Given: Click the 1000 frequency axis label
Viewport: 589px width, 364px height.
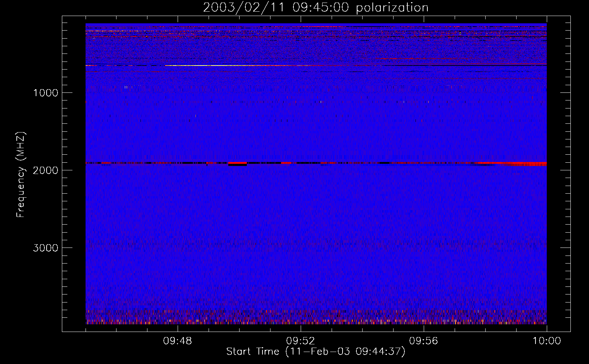Looking at the screenshot, I should click(x=46, y=93).
